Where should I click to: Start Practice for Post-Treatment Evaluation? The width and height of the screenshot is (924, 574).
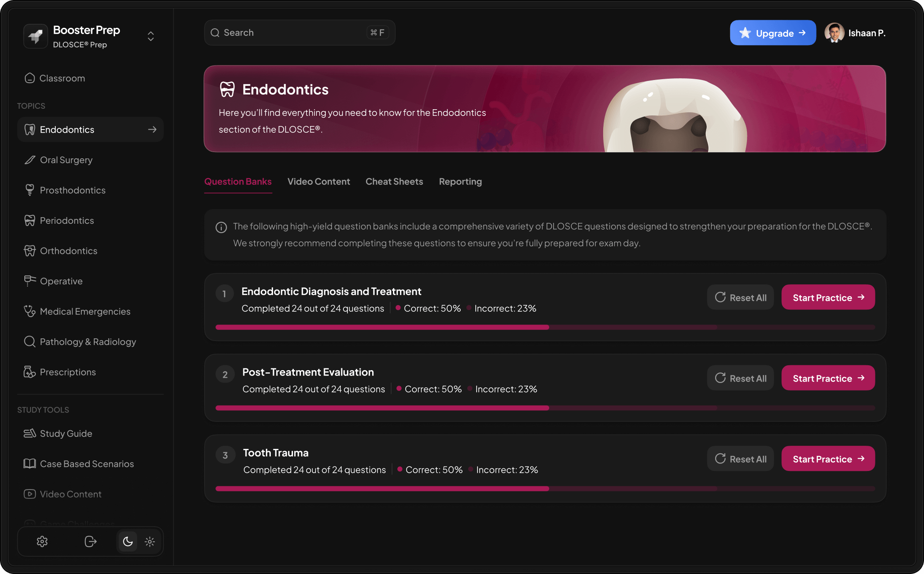pos(828,378)
